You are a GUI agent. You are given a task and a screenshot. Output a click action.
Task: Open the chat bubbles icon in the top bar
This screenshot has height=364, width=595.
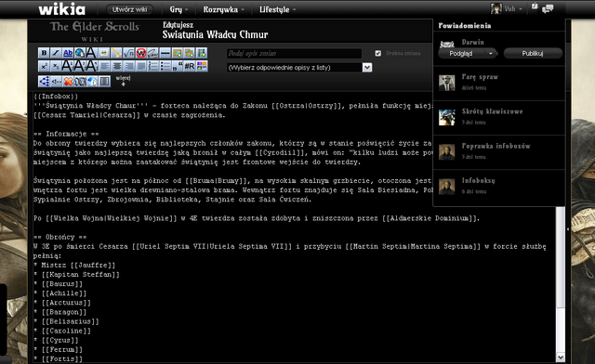point(548,8)
